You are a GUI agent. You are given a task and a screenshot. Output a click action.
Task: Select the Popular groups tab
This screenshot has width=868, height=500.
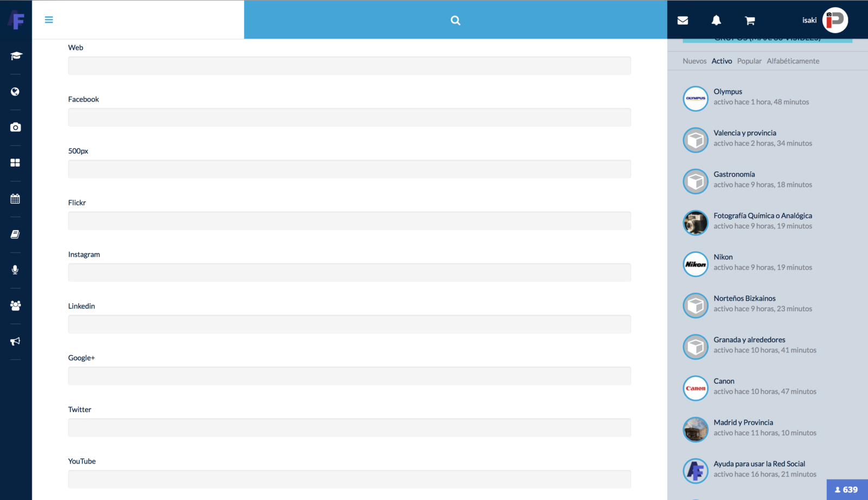coord(749,61)
